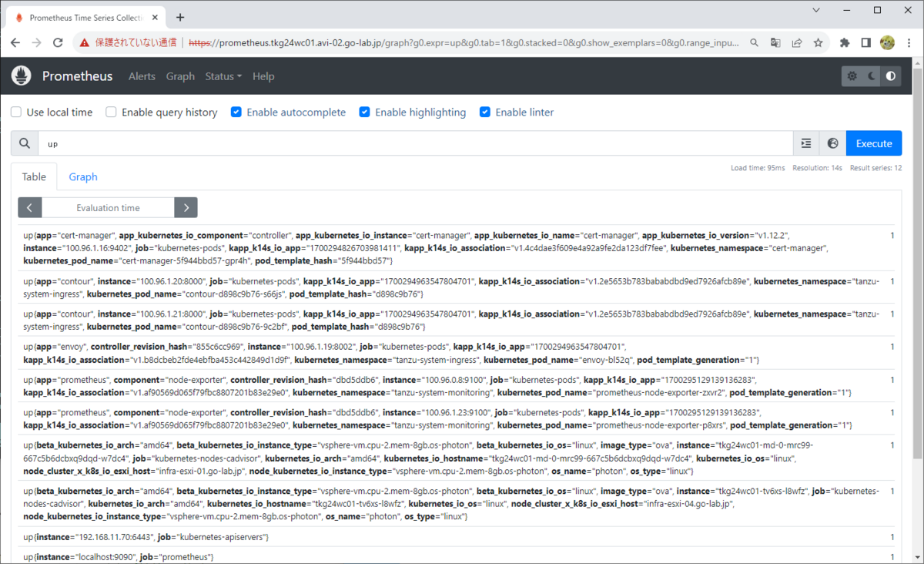
Task: Click the Result series: 12 text
Action: [875, 167]
